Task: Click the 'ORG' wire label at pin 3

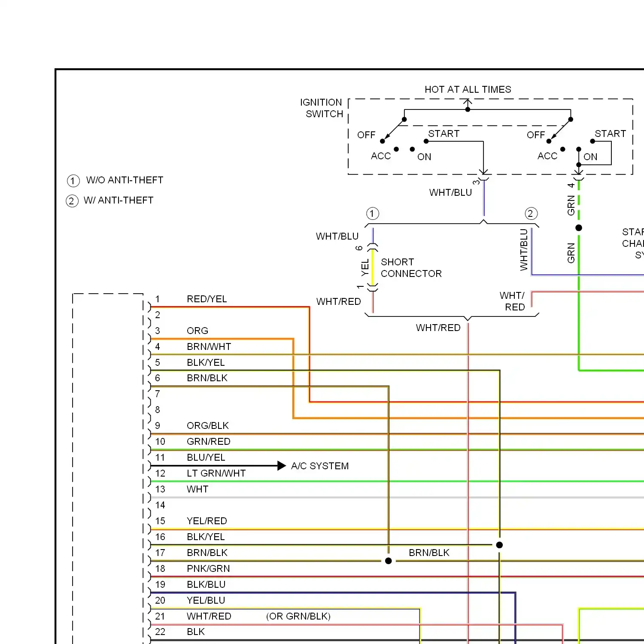Action: tap(197, 331)
